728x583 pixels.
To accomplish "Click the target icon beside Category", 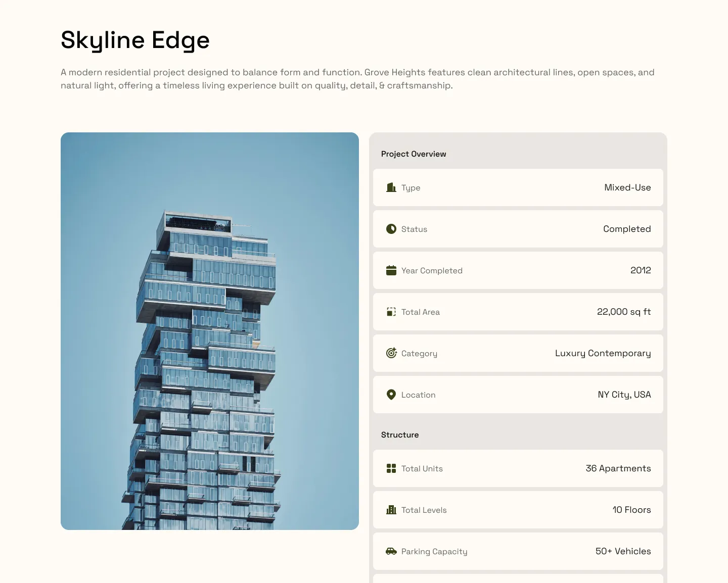I will tap(391, 353).
